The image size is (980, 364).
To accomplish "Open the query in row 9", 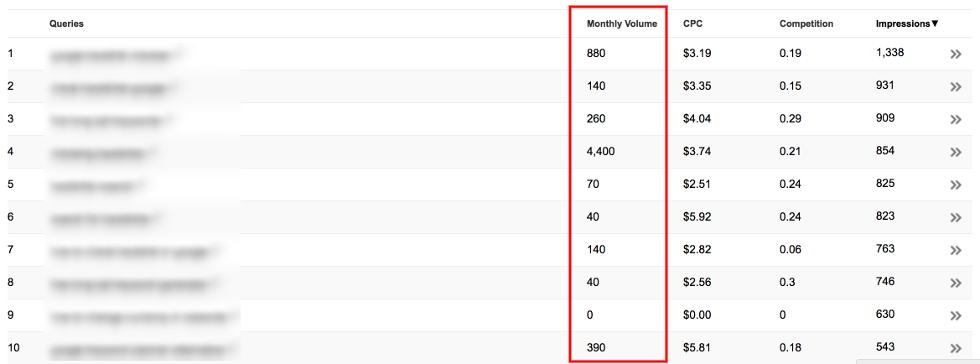I will point(138,317).
